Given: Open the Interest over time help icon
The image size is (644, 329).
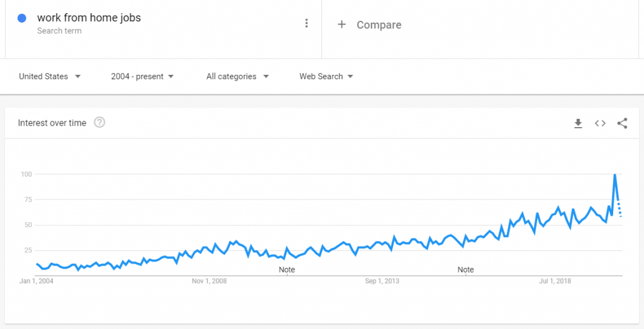Looking at the screenshot, I should tap(99, 123).
